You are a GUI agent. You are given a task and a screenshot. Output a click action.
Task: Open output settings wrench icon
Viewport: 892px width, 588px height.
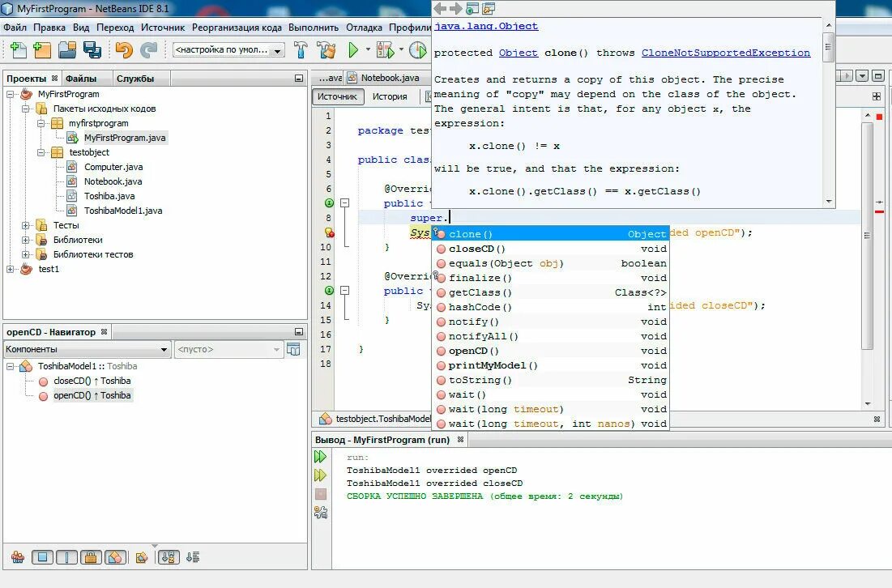coord(321,513)
